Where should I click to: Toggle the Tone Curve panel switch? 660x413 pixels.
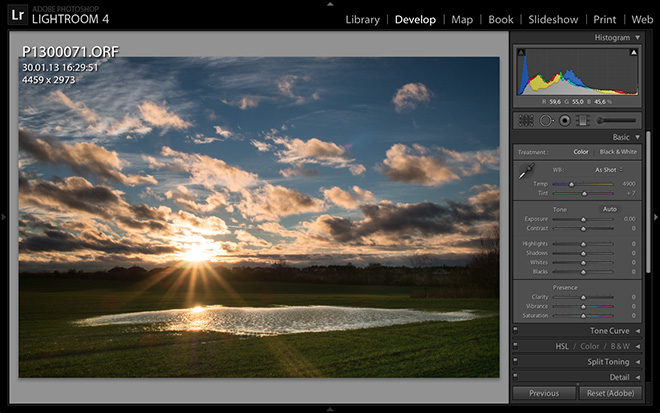515,331
